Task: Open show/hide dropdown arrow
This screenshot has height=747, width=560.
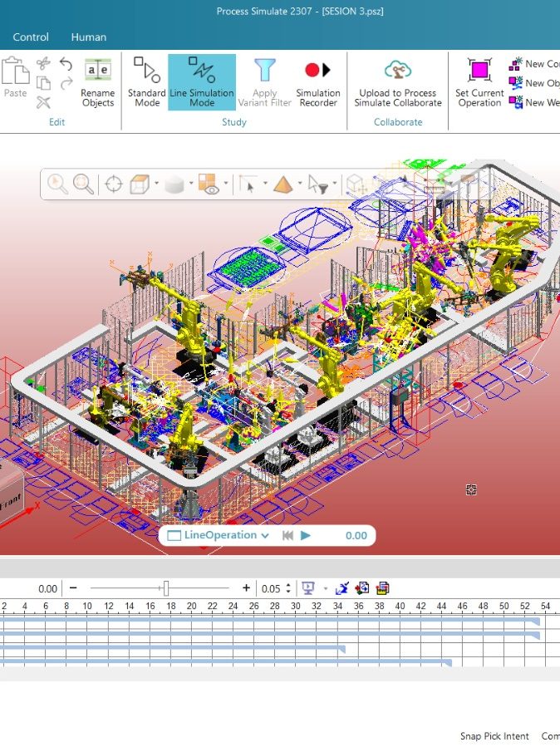Action: [226, 183]
